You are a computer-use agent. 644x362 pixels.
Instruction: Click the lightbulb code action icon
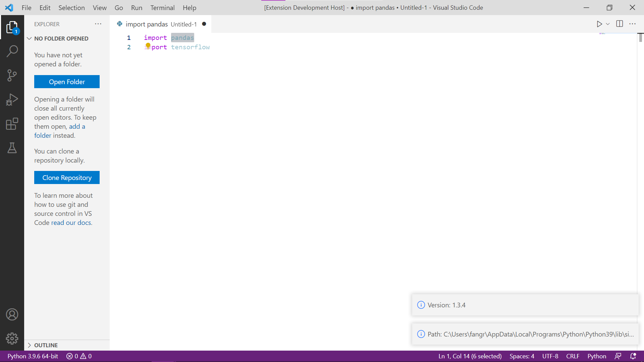148,45
